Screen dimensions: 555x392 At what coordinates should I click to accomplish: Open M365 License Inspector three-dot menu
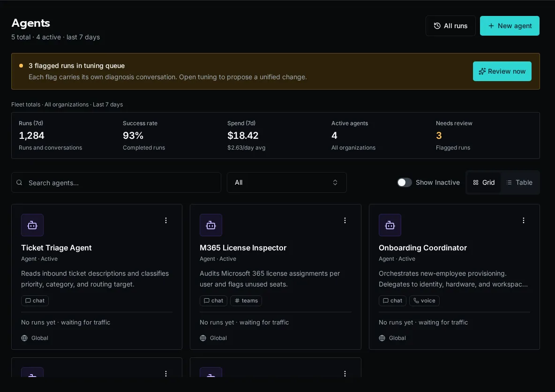[345, 220]
